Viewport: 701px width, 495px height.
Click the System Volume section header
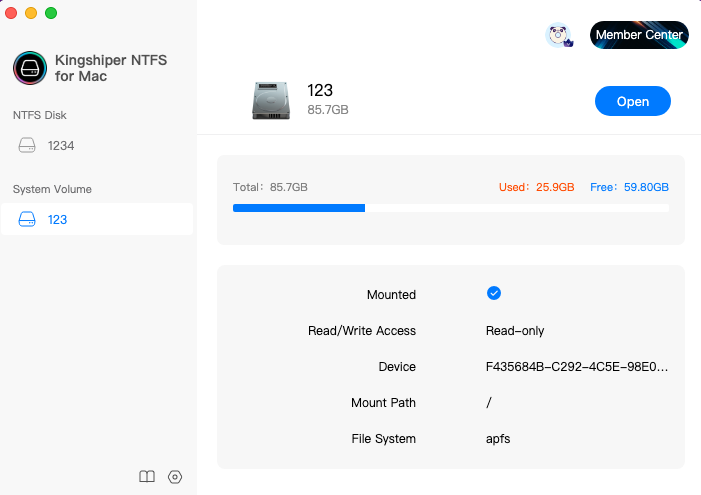tap(52, 189)
